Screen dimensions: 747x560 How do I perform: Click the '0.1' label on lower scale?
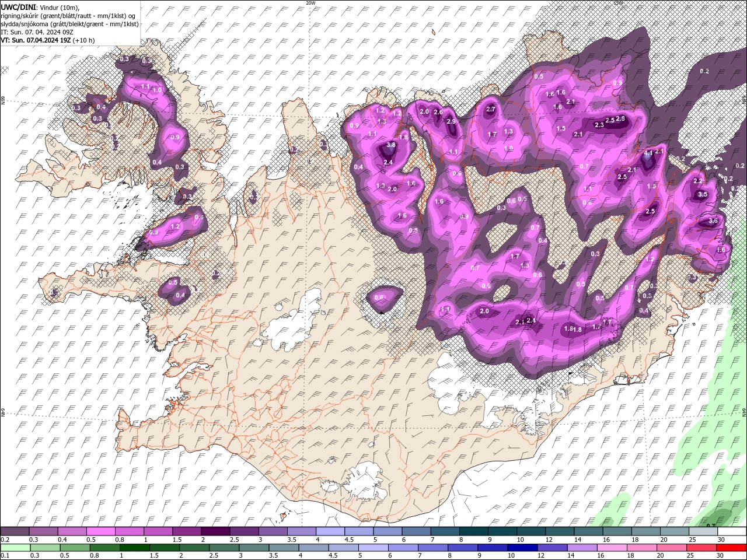(5, 555)
